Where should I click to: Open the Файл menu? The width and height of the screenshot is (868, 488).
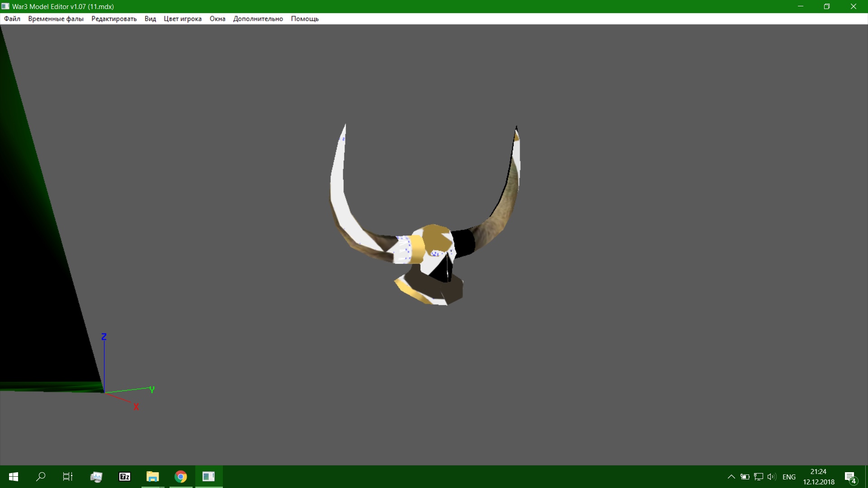point(12,19)
